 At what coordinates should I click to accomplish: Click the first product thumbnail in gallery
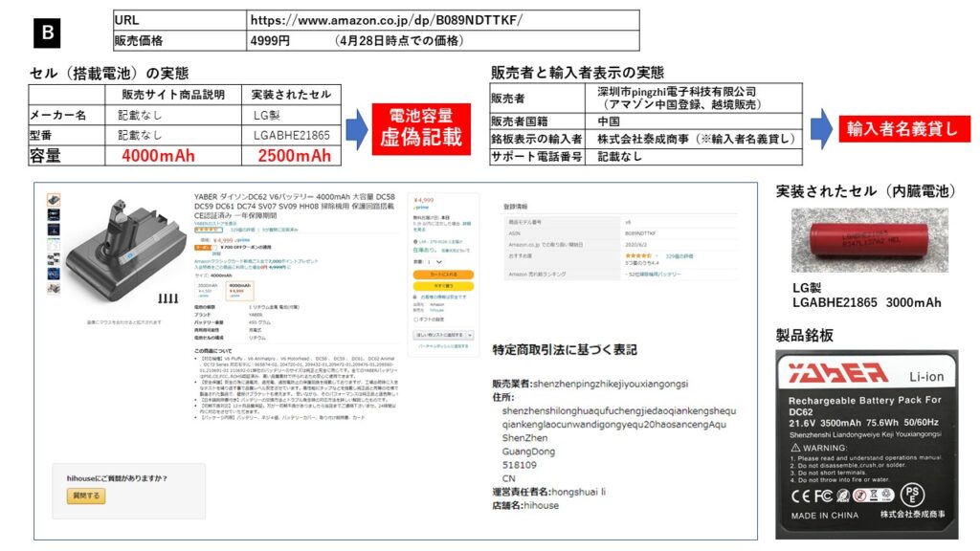(54, 200)
